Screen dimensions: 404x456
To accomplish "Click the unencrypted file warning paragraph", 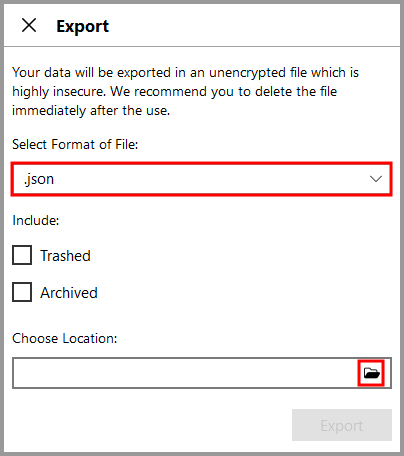I will [x=185, y=91].
